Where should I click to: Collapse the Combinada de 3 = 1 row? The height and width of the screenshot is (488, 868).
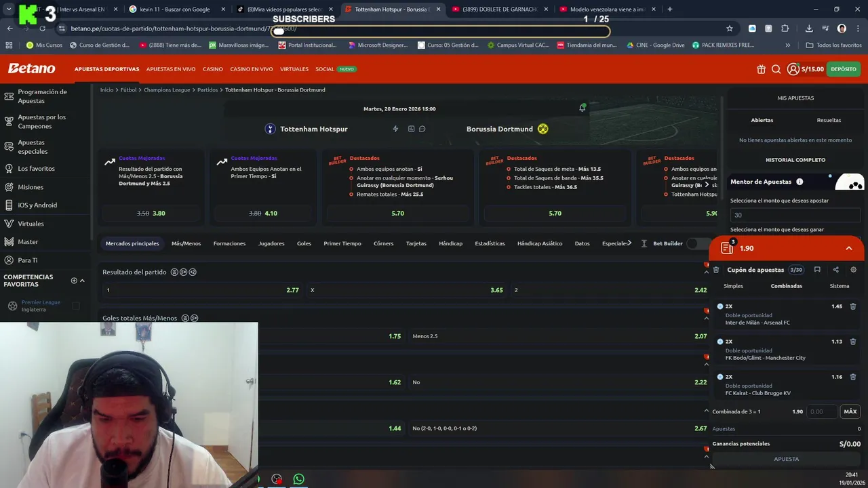(707, 411)
